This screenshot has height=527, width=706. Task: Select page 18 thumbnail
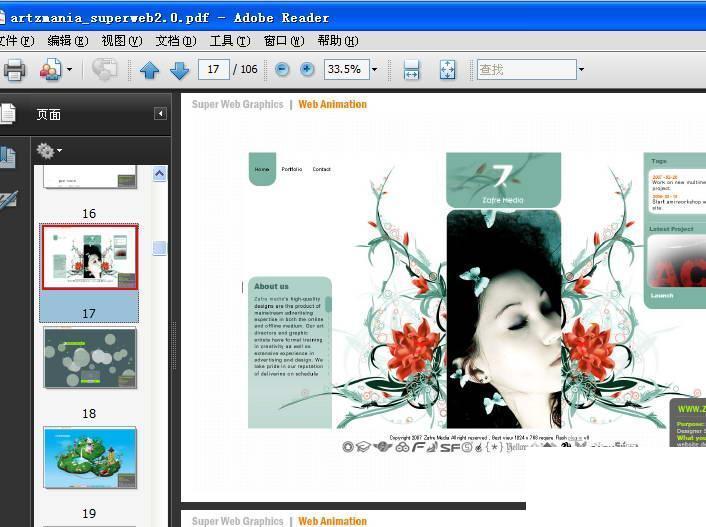(x=90, y=358)
